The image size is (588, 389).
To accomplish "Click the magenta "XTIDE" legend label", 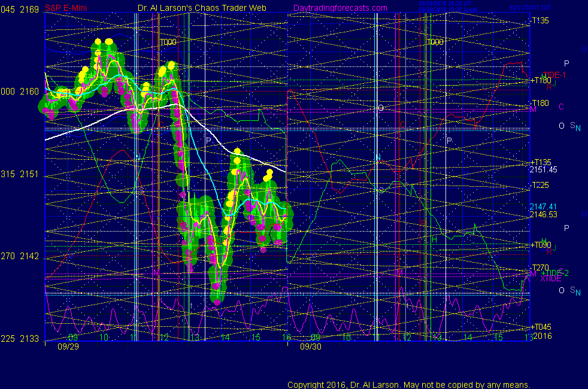I will [x=551, y=278].
